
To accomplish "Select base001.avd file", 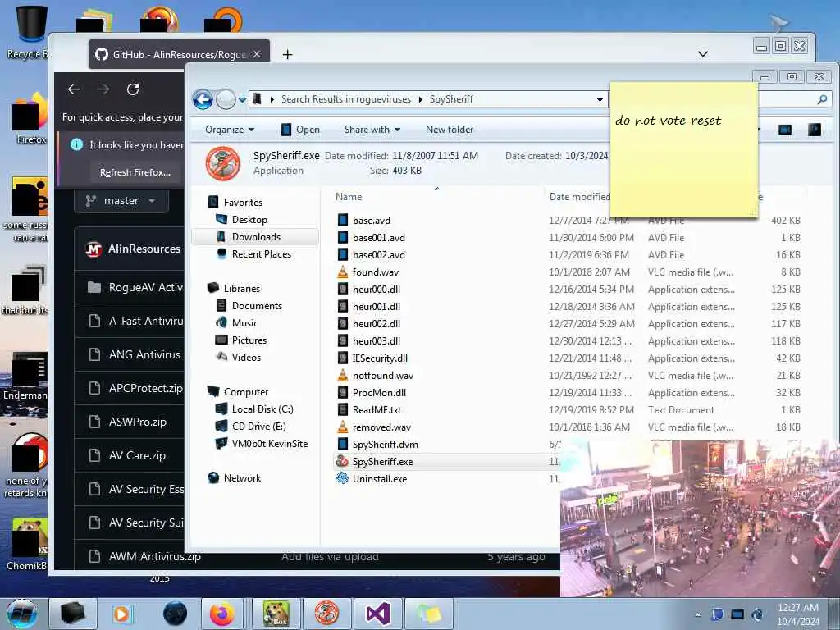I will (378, 237).
